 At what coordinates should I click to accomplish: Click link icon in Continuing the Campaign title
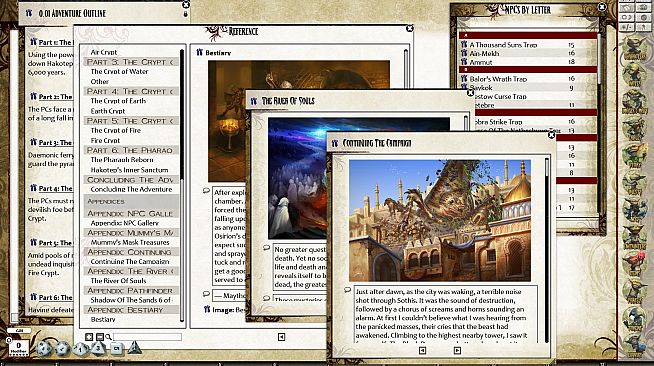tap(335, 143)
